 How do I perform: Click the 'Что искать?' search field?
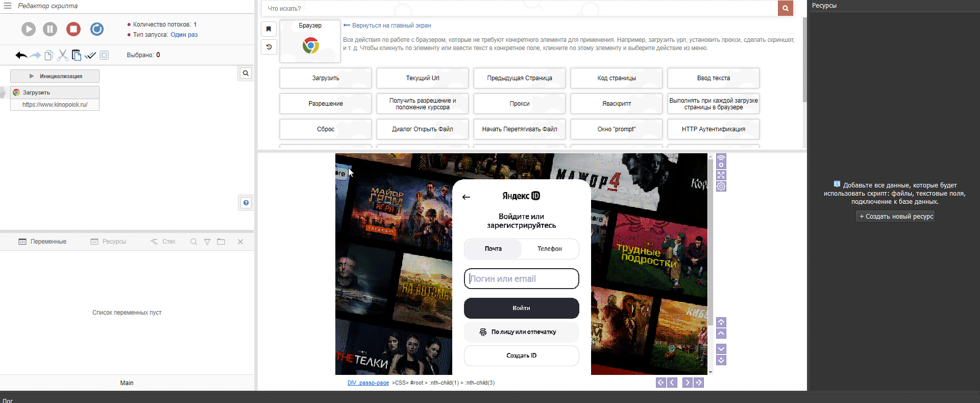519,9
